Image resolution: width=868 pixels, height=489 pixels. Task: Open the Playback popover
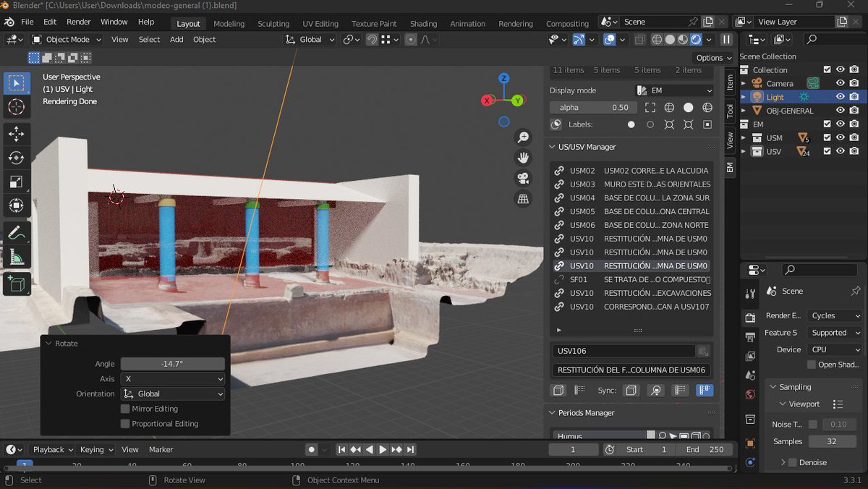point(53,449)
